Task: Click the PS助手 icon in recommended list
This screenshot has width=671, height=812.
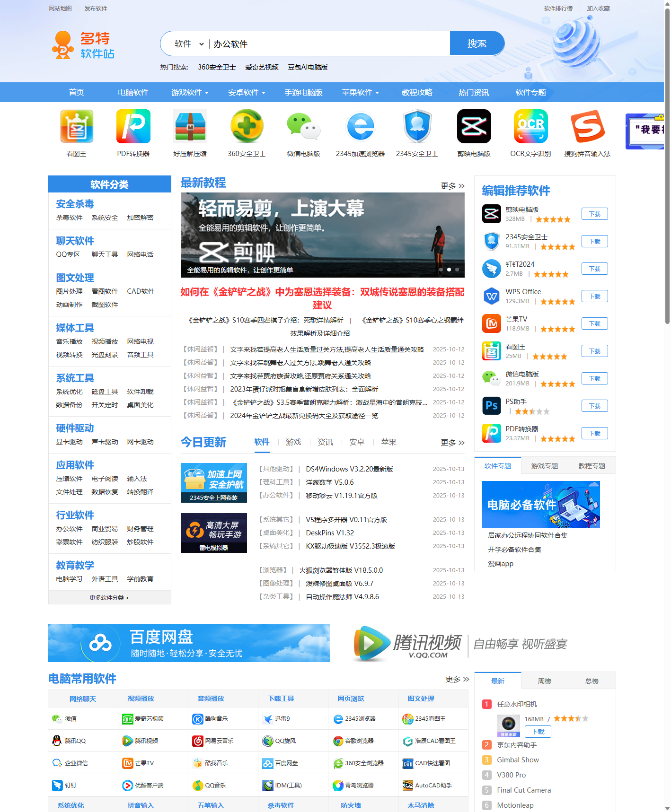Action: click(x=492, y=406)
